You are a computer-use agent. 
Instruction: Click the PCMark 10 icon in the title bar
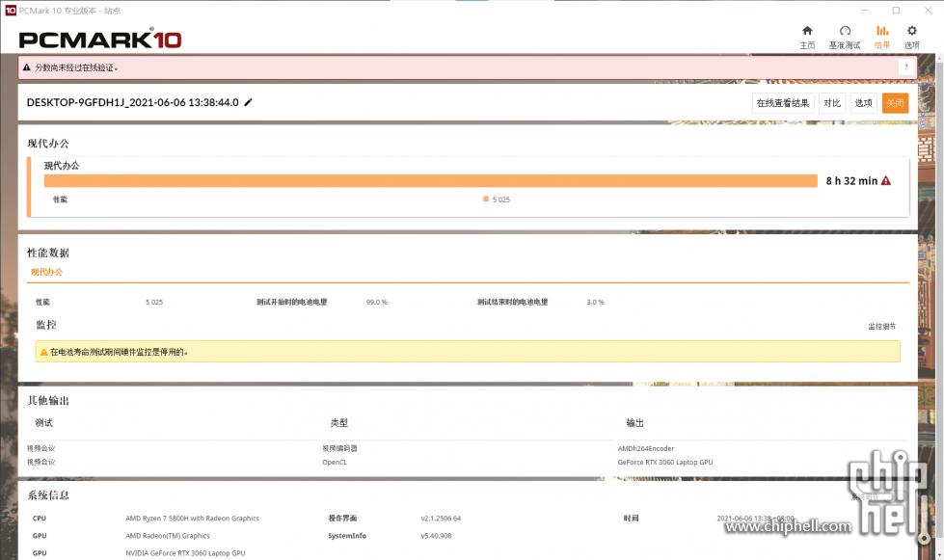point(10,11)
